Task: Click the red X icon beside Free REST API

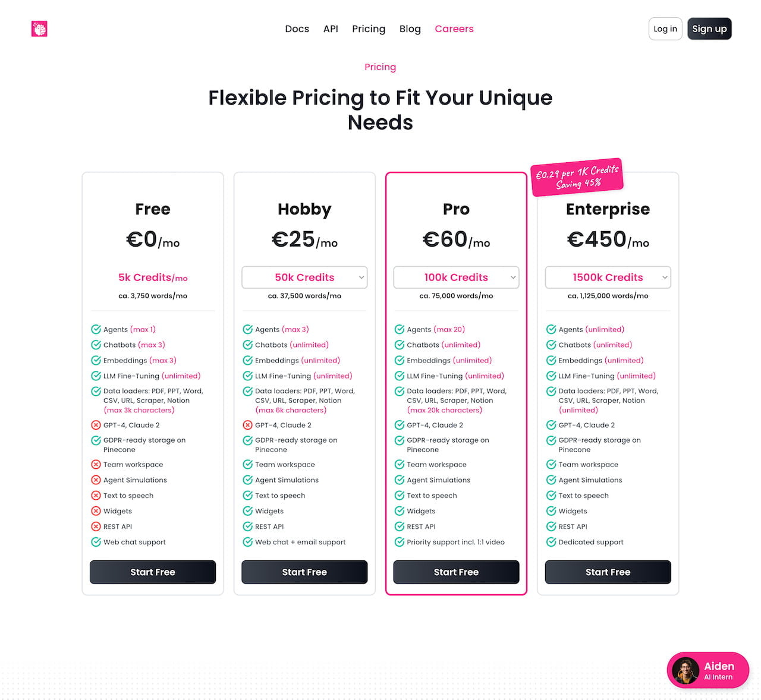Action: 96,526
